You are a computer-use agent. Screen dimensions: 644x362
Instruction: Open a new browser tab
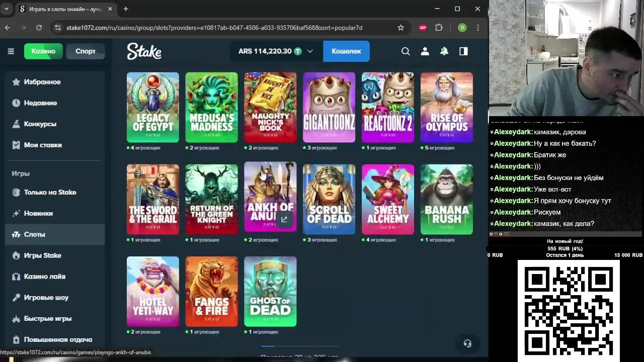126,9
